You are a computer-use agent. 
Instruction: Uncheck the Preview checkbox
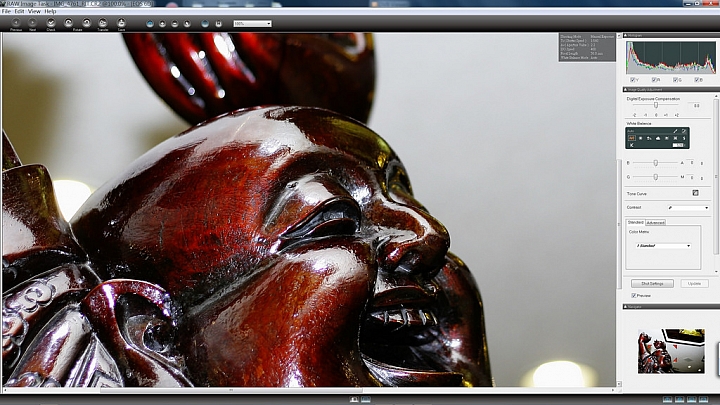pyautogui.click(x=634, y=296)
